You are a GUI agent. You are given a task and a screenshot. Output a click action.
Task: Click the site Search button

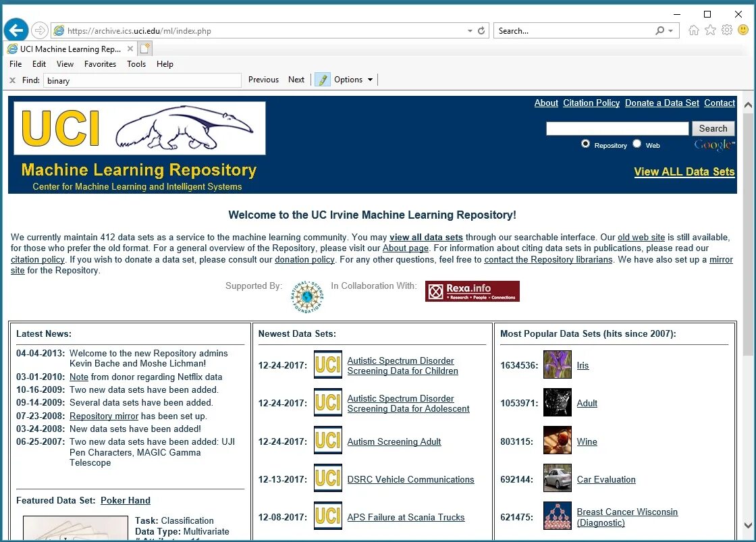pos(713,128)
